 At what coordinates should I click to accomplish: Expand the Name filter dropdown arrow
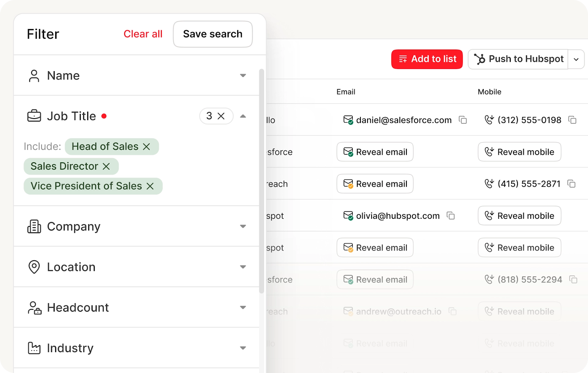(x=243, y=76)
